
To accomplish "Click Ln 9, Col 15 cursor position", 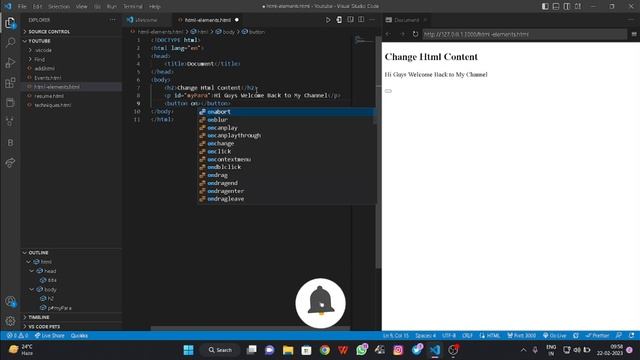I will pos(396,336).
